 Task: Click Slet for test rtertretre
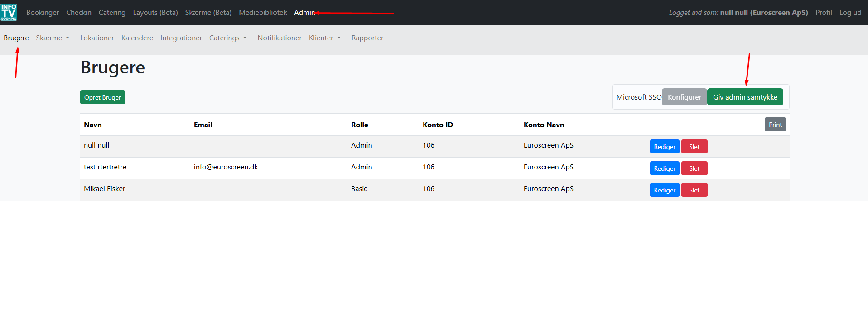click(694, 168)
